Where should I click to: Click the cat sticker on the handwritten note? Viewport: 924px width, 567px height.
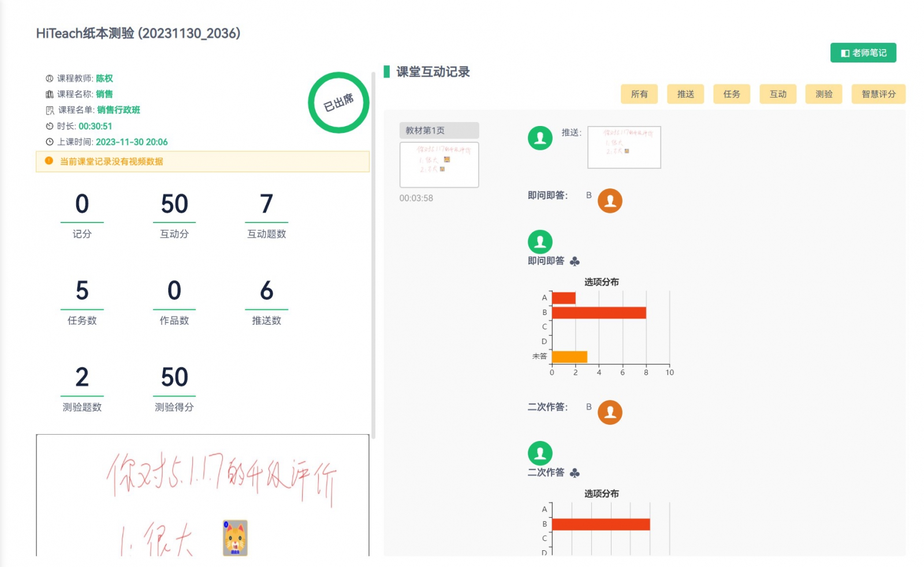click(235, 538)
